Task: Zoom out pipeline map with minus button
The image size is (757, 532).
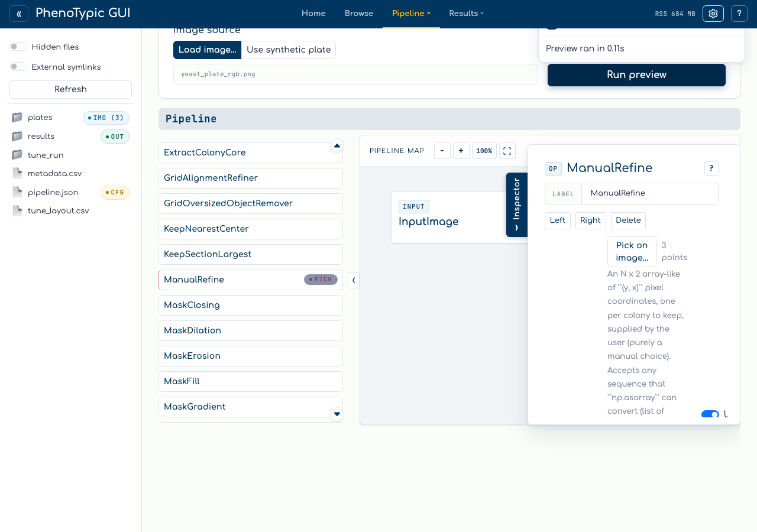Action: tap(442, 151)
